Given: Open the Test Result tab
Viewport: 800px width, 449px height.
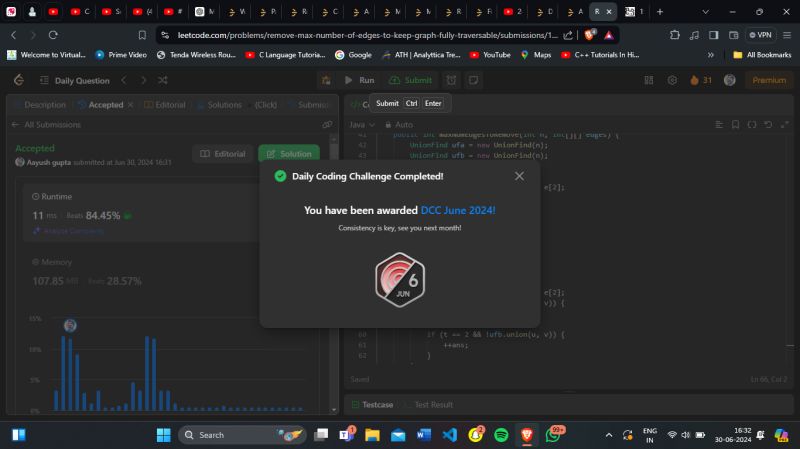Looking at the screenshot, I should click(429, 405).
